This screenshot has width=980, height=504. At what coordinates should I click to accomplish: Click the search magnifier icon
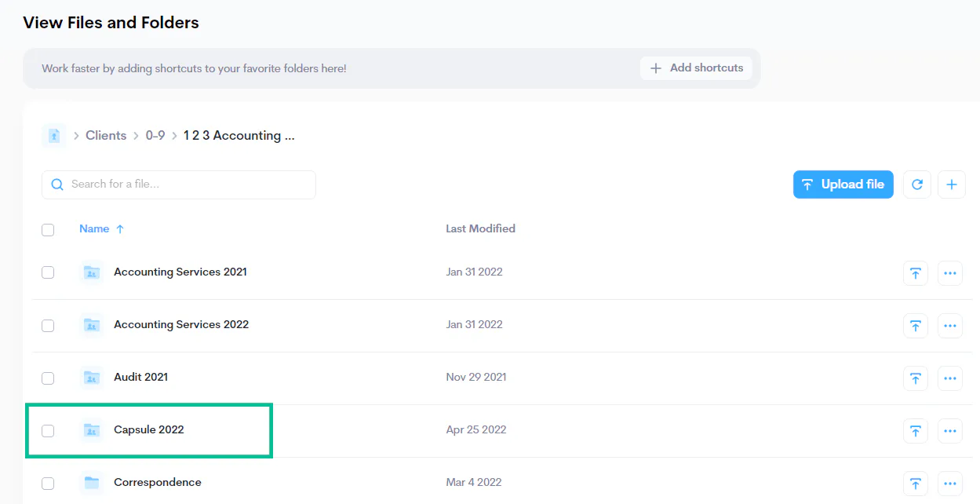coord(56,184)
